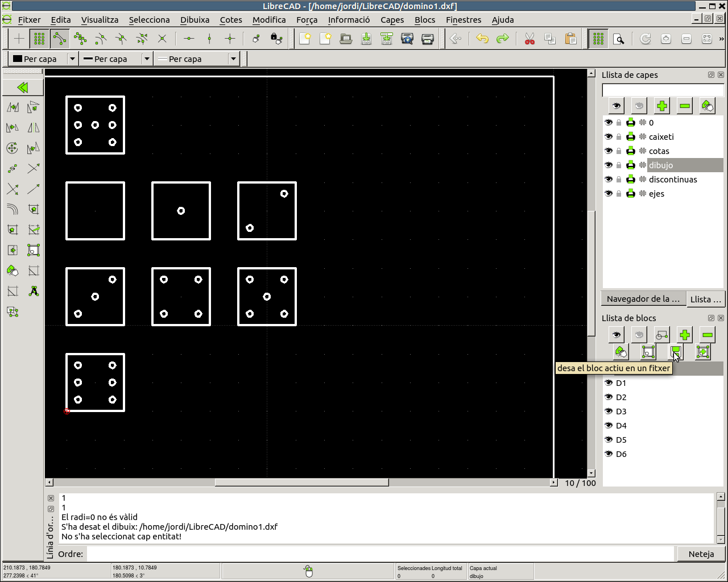Switch to Navegador de la tab
Image resolution: width=728 pixels, height=582 pixels.
coord(643,298)
